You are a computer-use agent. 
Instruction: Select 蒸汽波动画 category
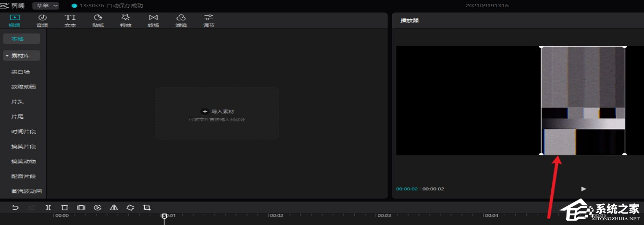point(27,191)
